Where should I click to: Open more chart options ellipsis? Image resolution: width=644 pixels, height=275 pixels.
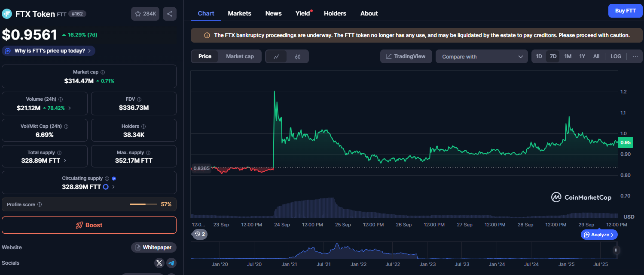tap(635, 56)
